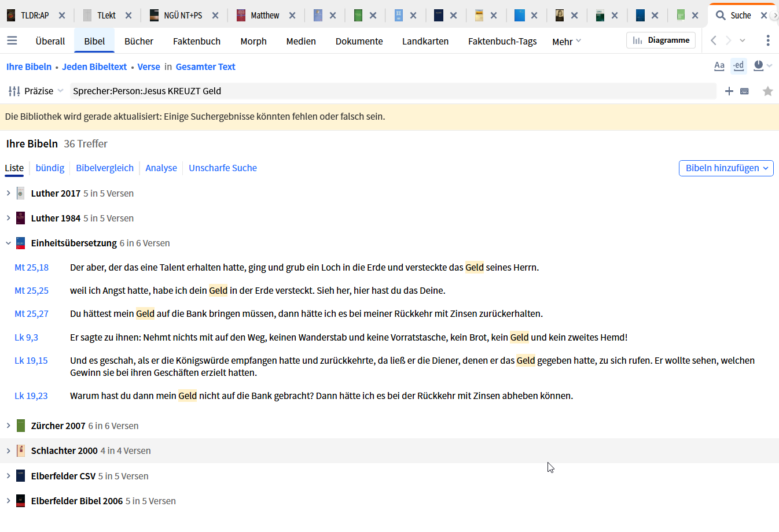This screenshot has height=532, width=779.
Task: Open the pie chart visualization icon
Action: (x=758, y=66)
